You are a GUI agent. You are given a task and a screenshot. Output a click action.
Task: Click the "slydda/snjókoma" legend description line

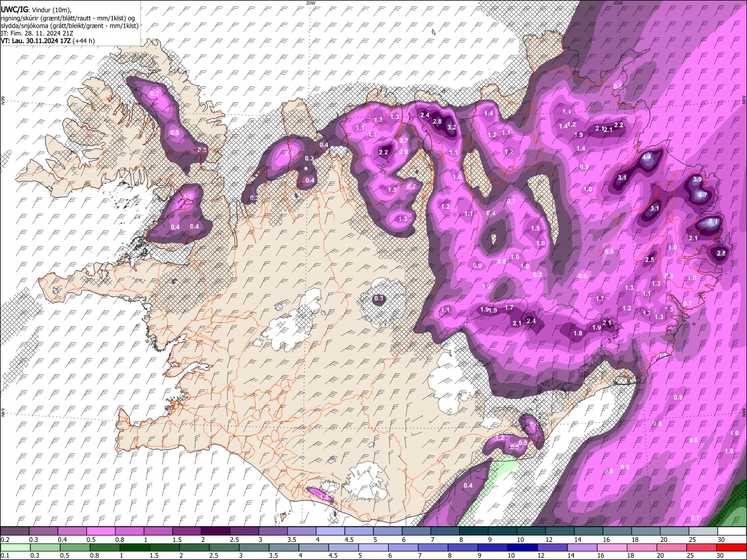point(69,26)
